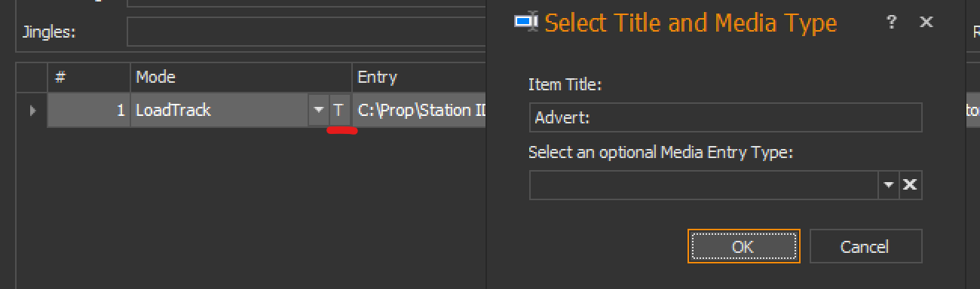Close the Select Title and Media Type dialog
Screen dimensions: 980x289
926,23
